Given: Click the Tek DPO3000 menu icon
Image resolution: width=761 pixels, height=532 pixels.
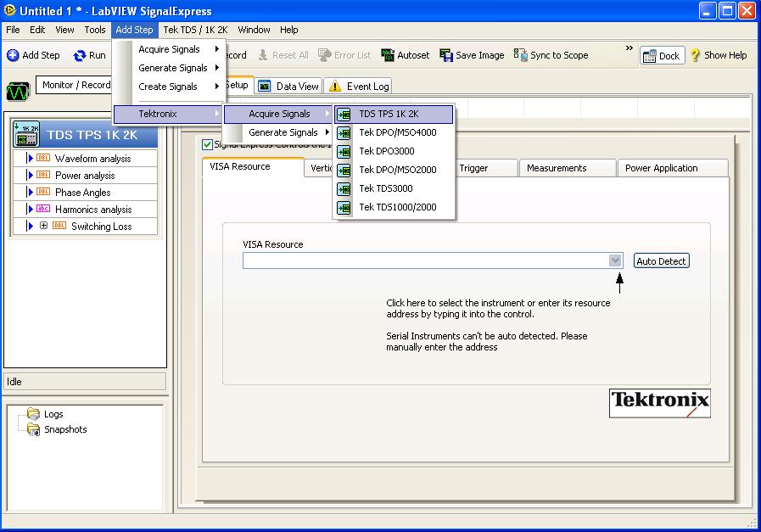Looking at the screenshot, I should [344, 152].
